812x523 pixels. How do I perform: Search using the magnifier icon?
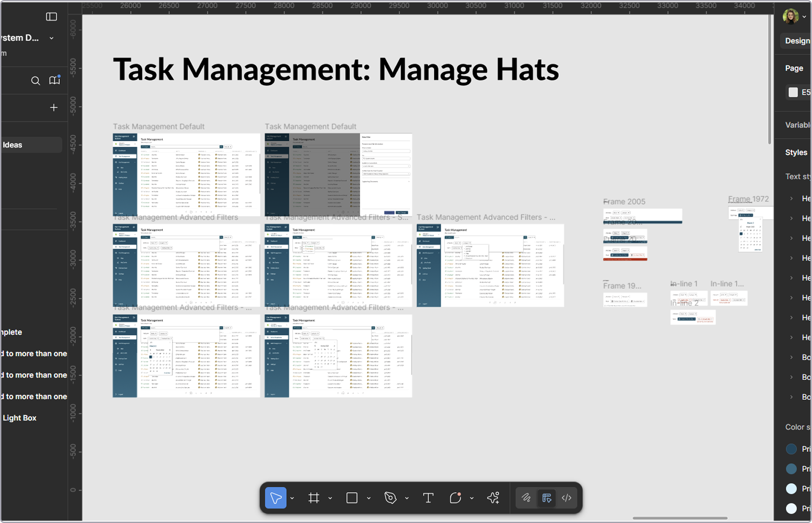(x=35, y=81)
